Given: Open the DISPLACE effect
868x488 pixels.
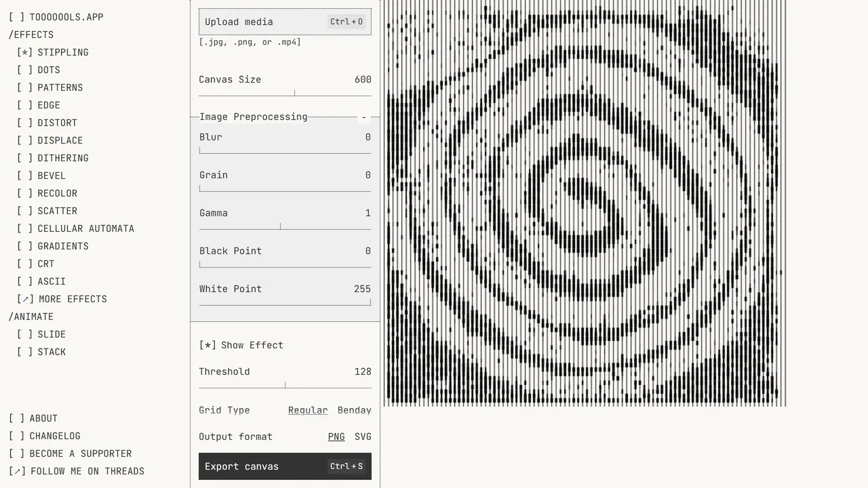Looking at the screenshot, I should 50,140.
